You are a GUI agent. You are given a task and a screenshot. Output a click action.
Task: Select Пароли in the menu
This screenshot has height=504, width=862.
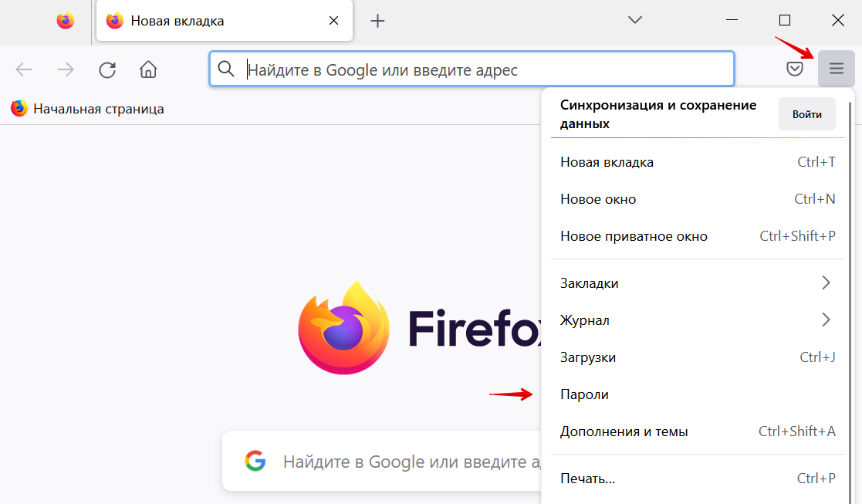coord(584,394)
